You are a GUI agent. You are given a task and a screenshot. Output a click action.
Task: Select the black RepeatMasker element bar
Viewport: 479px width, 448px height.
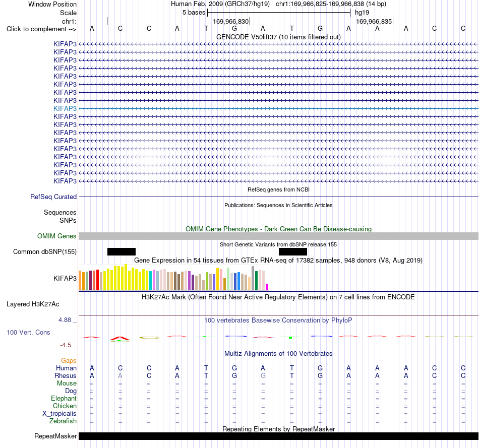point(278,436)
